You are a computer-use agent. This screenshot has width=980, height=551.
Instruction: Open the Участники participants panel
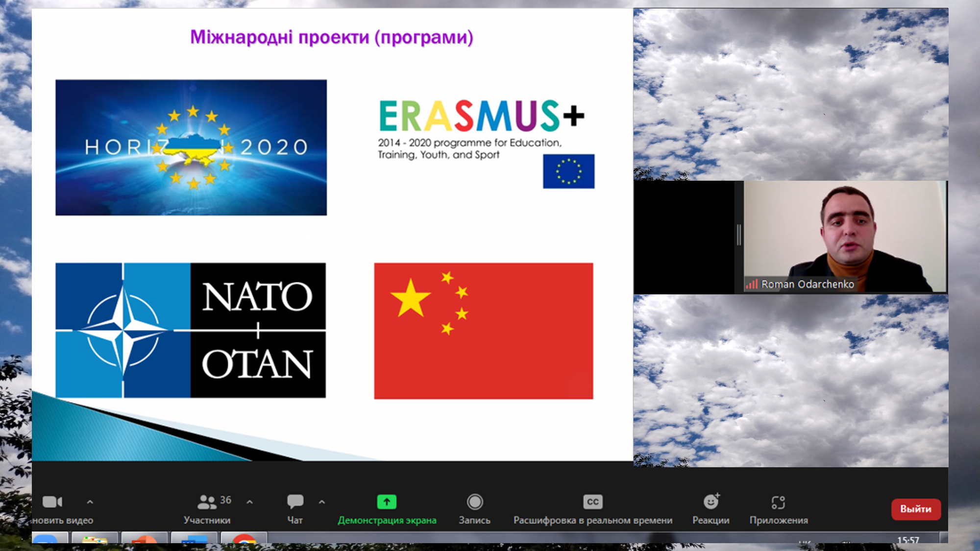(x=207, y=502)
